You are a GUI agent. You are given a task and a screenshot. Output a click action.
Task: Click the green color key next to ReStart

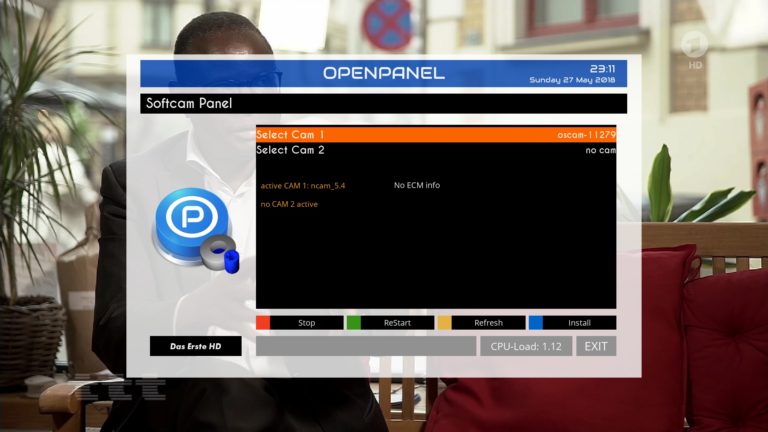(354, 323)
